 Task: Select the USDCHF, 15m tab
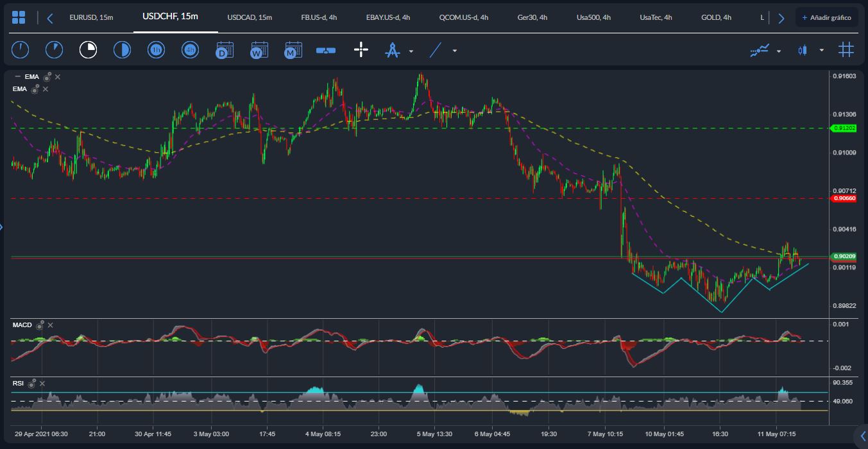170,16
